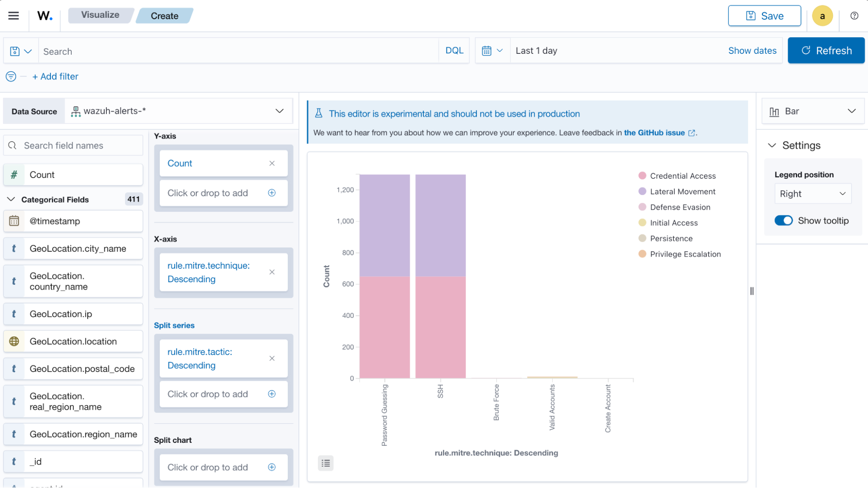Image resolution: width=868 pixels, height=488 pixels.
Task: Click the table legend toggle icon
Action: (326, 463)
